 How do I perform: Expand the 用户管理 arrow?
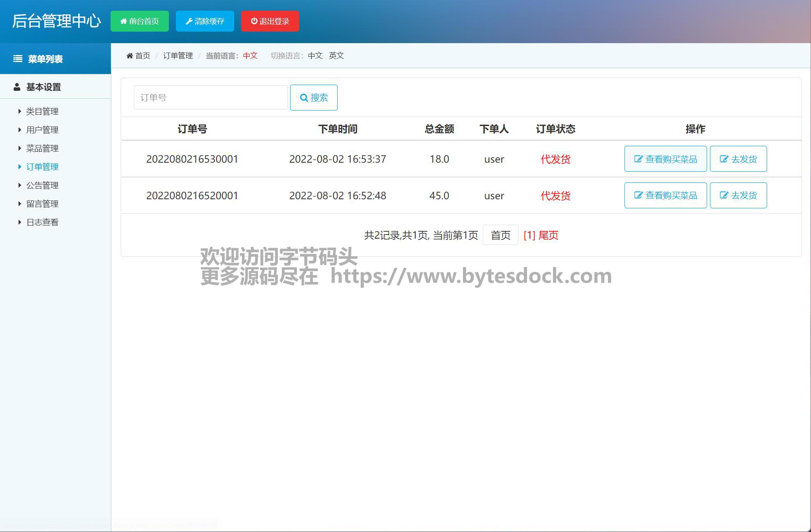point(19,130)
